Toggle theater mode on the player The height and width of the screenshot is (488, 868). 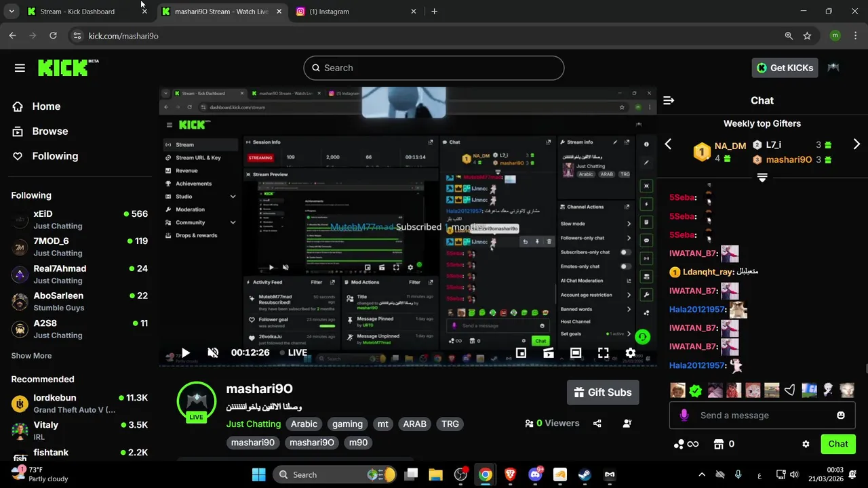click(x=576, y=352)
